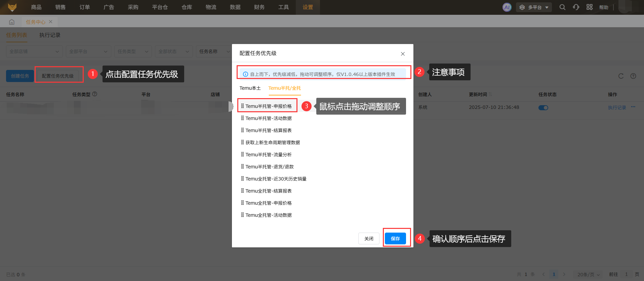Toggle the task status switch
Screen dimensions: 644x281
point(543,108)
